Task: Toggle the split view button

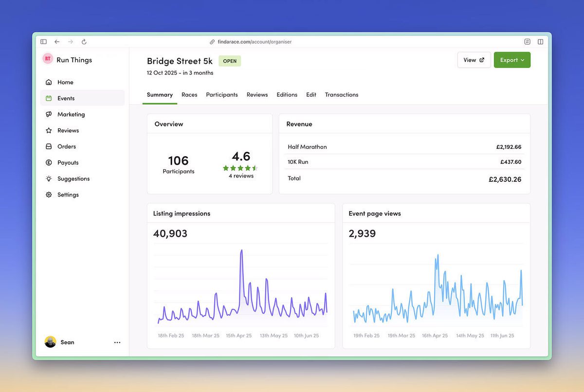Action: 540,42
